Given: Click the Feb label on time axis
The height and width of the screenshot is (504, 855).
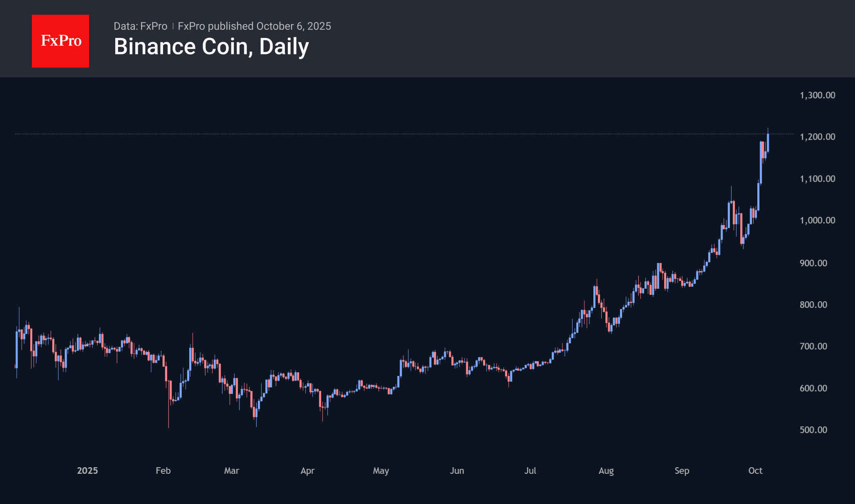Looking at the screenshot, I should [x=163, y=471].
